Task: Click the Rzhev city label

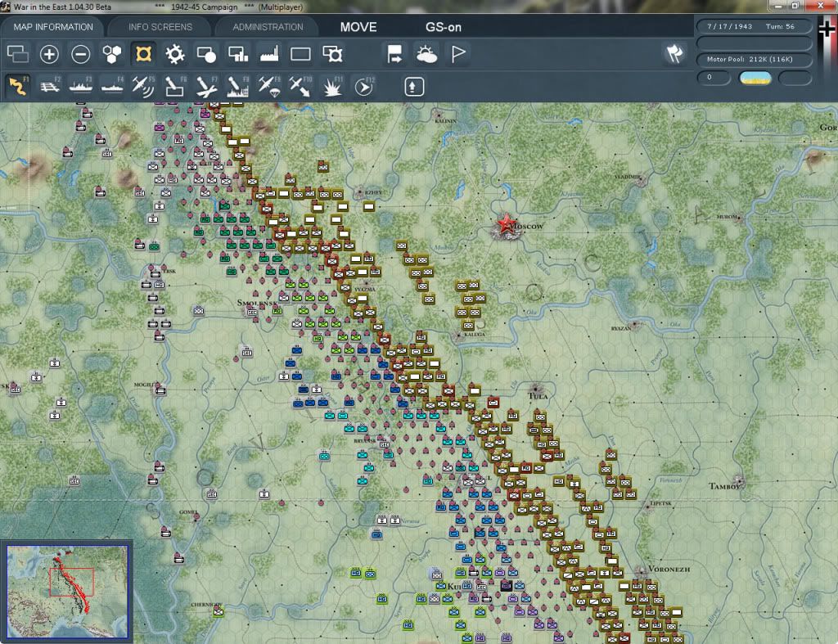Action: click(373, 192)
